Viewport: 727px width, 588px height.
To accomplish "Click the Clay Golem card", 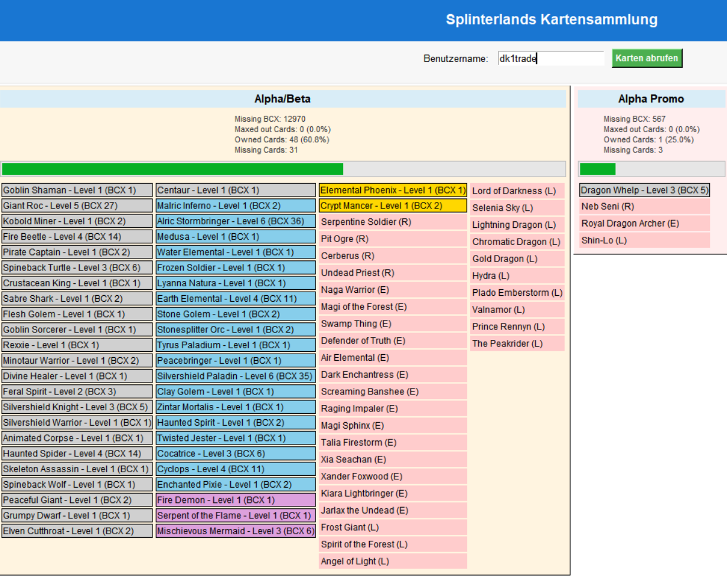I will 236,391.
